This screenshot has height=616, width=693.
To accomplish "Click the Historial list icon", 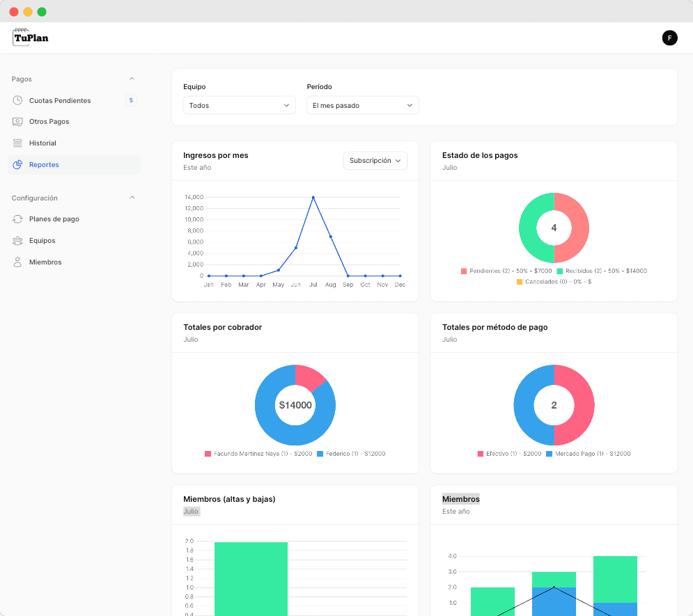I will [17, 143].
